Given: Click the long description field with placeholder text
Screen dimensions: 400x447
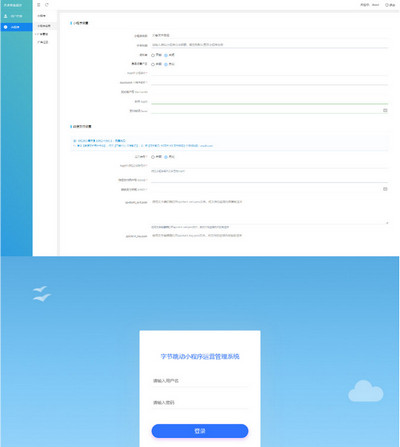Looking at the screenshot, I should click(x=269, y=45).
